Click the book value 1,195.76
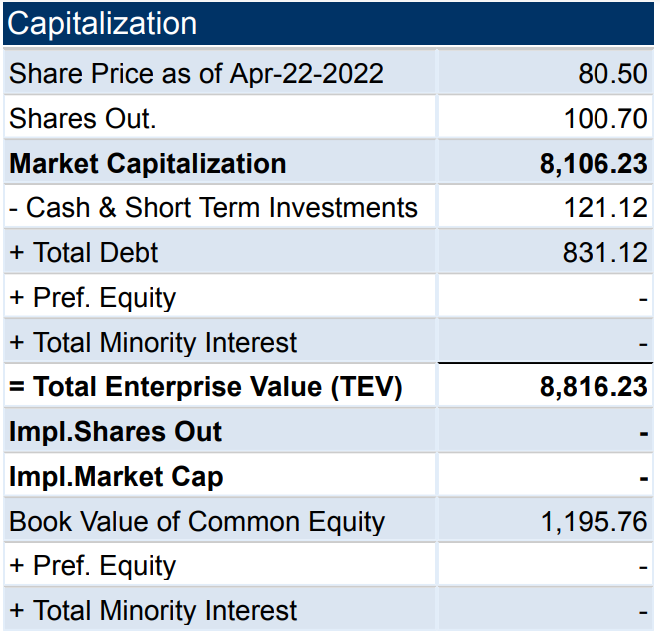This screenshot has height=640, width=660. [x=595, y=522]
